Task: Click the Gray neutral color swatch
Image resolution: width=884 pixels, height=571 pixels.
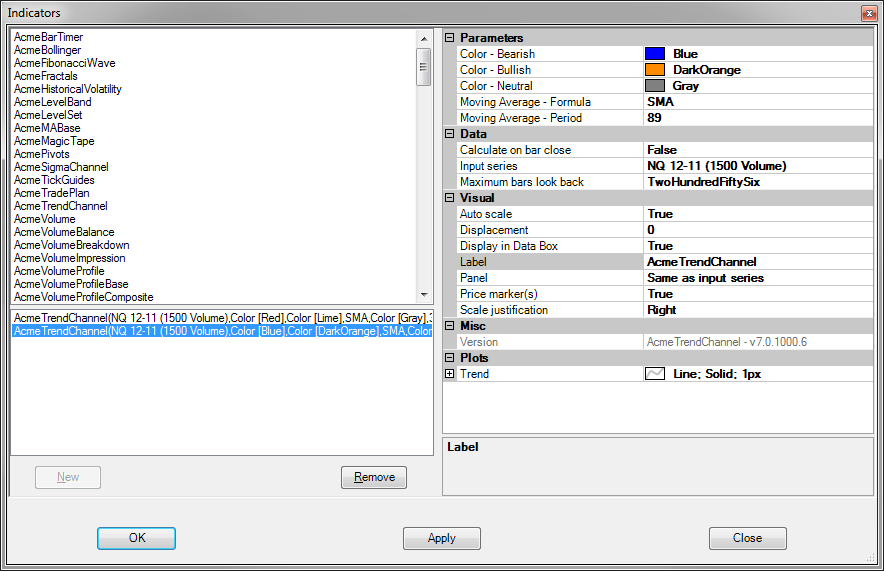Action: [655, 86]
